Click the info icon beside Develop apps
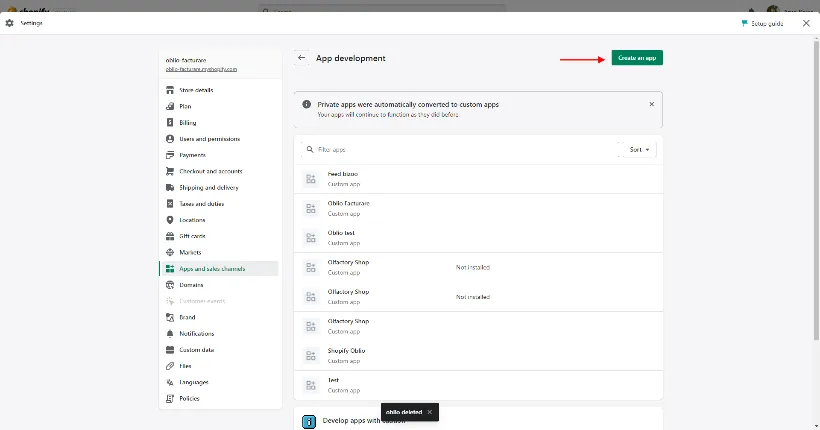The image size is (820, 430). point(309,422)
